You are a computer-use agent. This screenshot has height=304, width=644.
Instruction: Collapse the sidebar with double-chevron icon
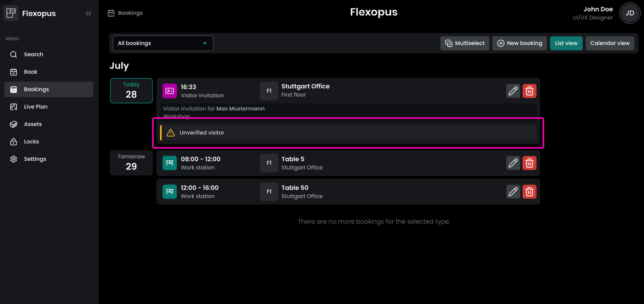(x=89, y=14)
